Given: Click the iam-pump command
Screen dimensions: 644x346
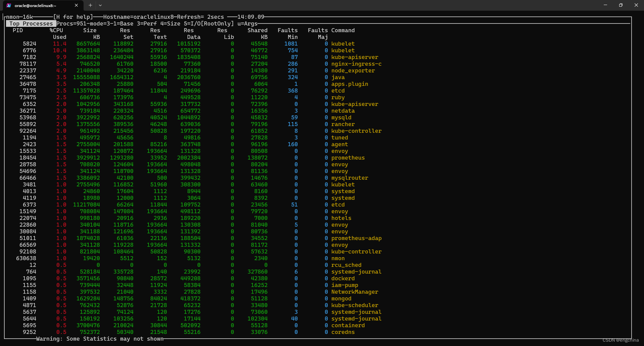Looking at the screenshot, I should click(x=344, y=285).
